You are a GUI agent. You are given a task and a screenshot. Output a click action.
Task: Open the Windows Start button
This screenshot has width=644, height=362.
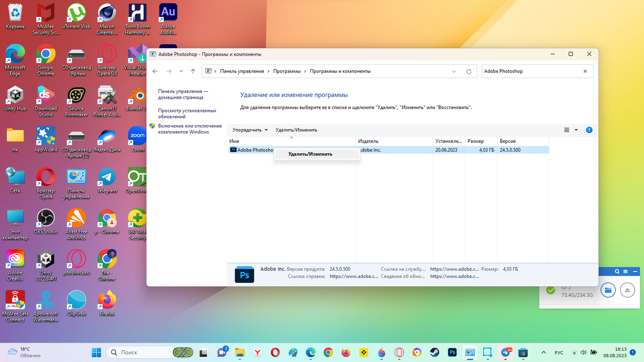coord(97,352)
